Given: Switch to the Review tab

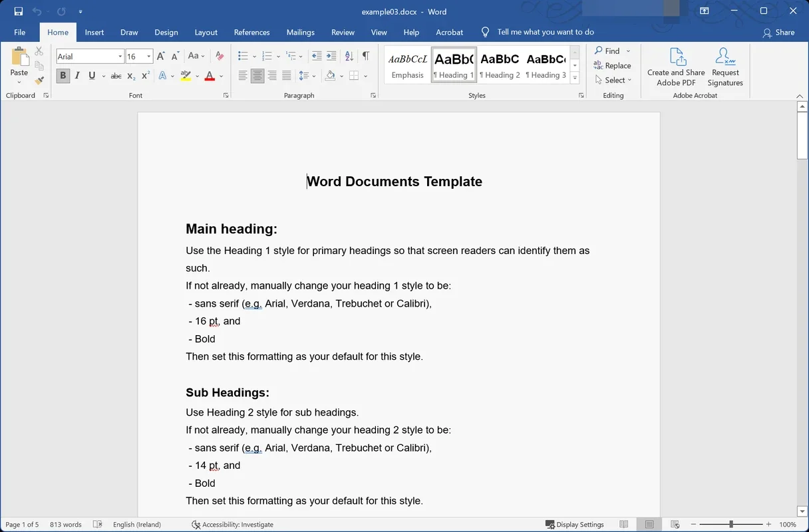Looking at the screenshot, I should click(343, 32).
